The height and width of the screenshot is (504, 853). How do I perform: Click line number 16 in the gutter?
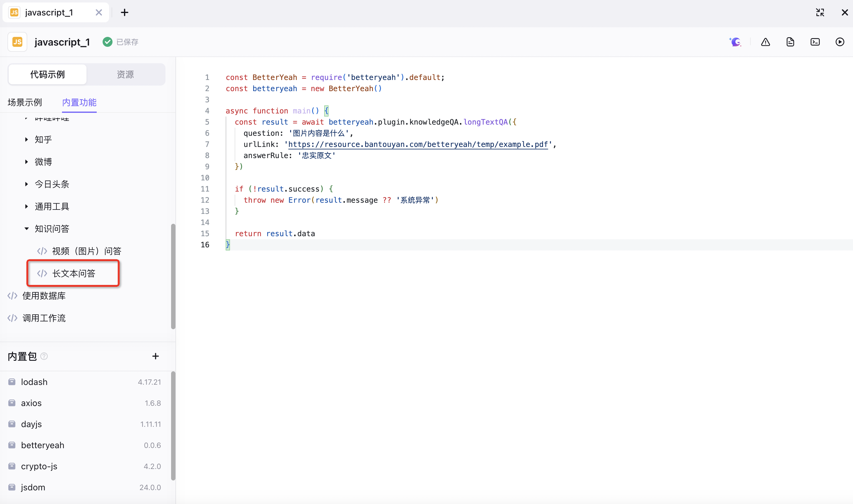(205, 245)
